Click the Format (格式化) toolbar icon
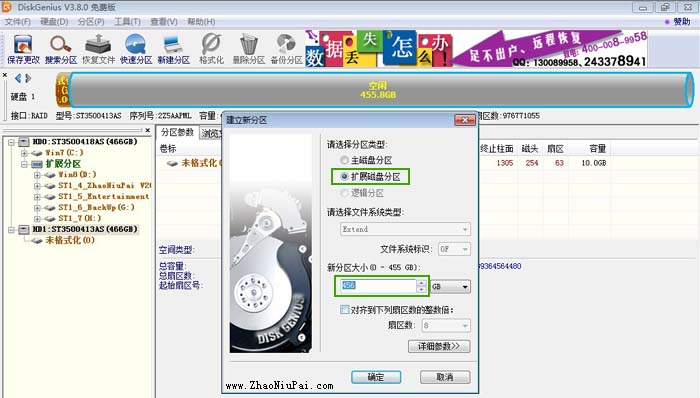The height and width of the screenshot is (398, 700). [x=211, y=49]
